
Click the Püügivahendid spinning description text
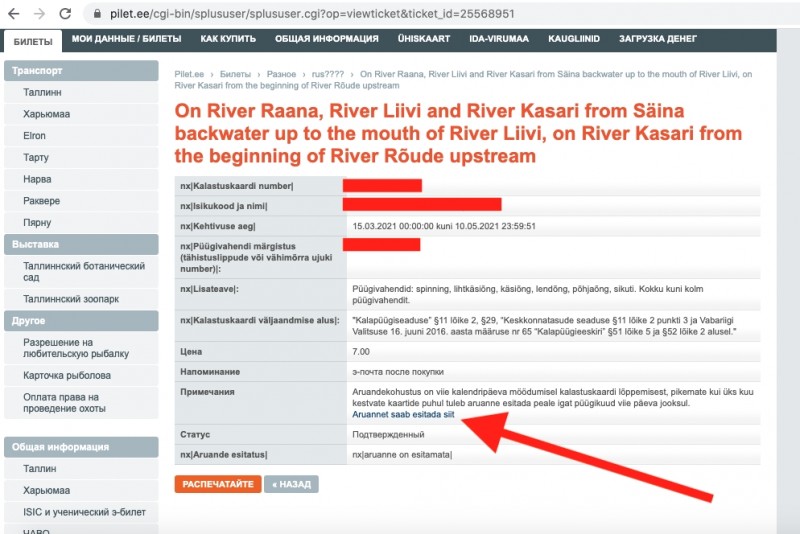(528, 294)
